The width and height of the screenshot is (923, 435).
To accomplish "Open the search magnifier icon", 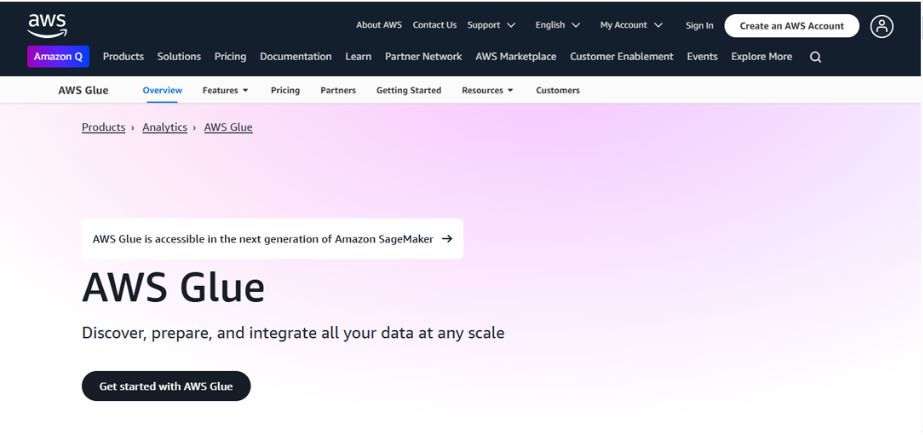I will coord(815,57).
